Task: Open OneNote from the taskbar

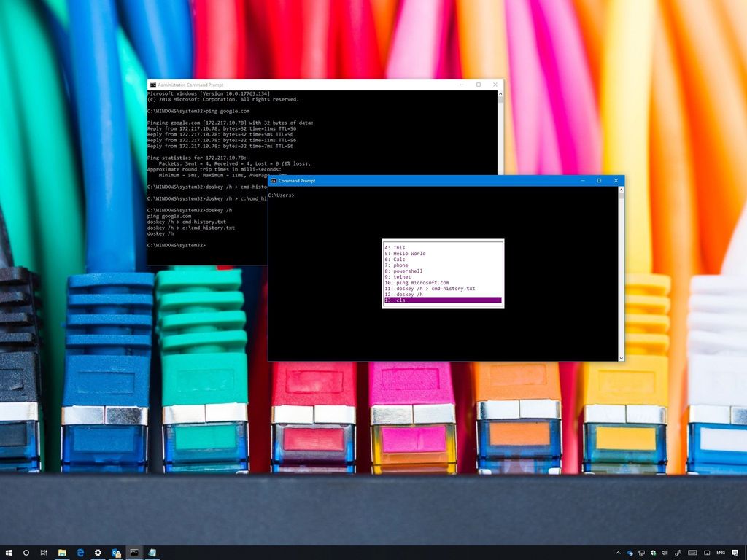Action: [152, 553]
